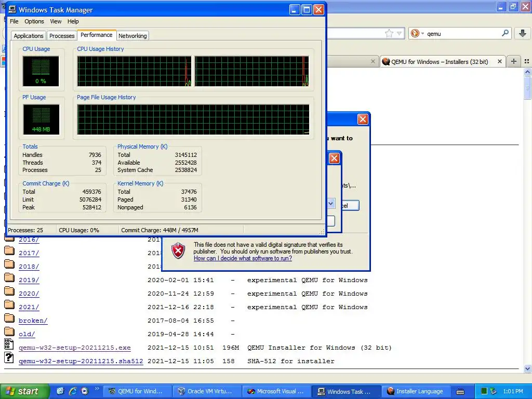Close the Installer Language dialog

(x=334, y=158)
